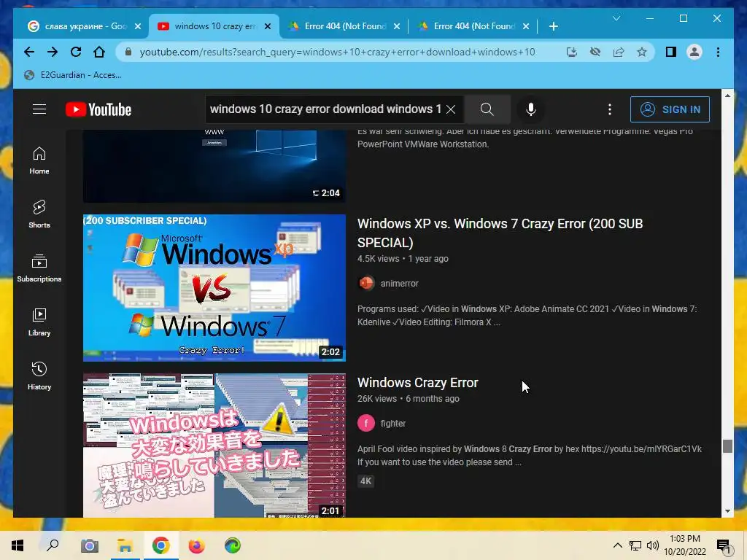Click the page scrollbar thumb

coord(727,446)
